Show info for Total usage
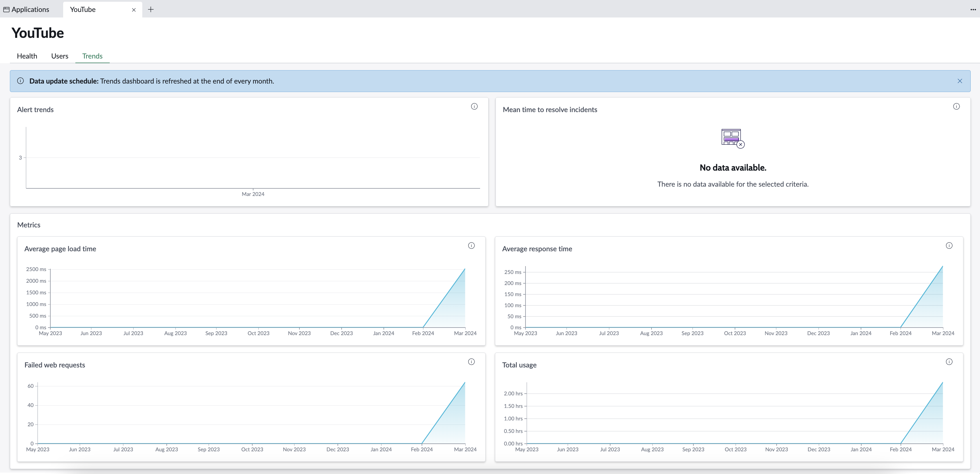Screen dimensions: 980x474 tap(949, 362)
